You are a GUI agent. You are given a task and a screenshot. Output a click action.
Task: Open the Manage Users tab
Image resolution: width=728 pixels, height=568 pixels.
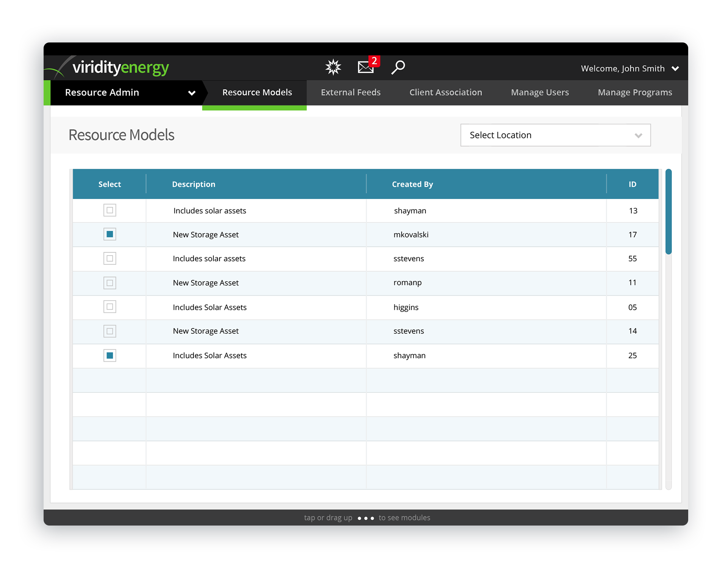coord(540,93)
